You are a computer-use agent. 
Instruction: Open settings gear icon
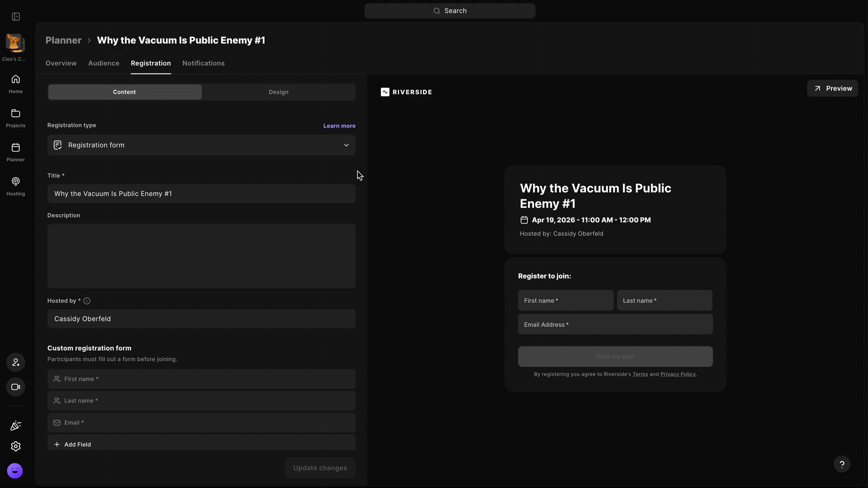point(15,446)
